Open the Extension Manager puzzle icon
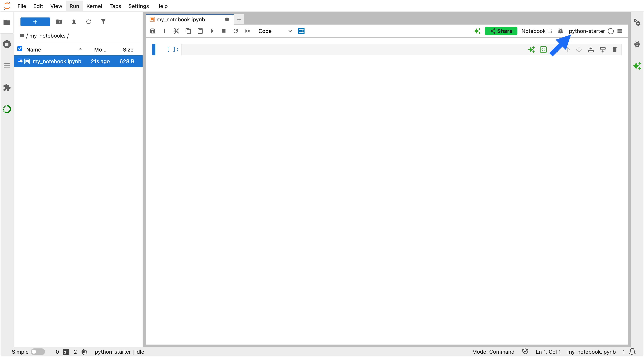Viewport: 644px width, 357px height. [7, 87]
